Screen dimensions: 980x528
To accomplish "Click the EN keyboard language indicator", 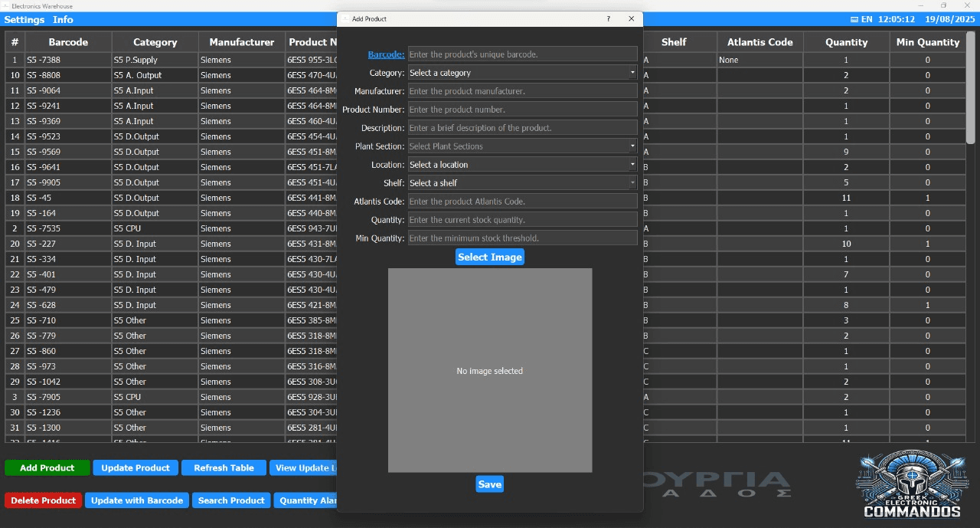I will pos(861,19).
